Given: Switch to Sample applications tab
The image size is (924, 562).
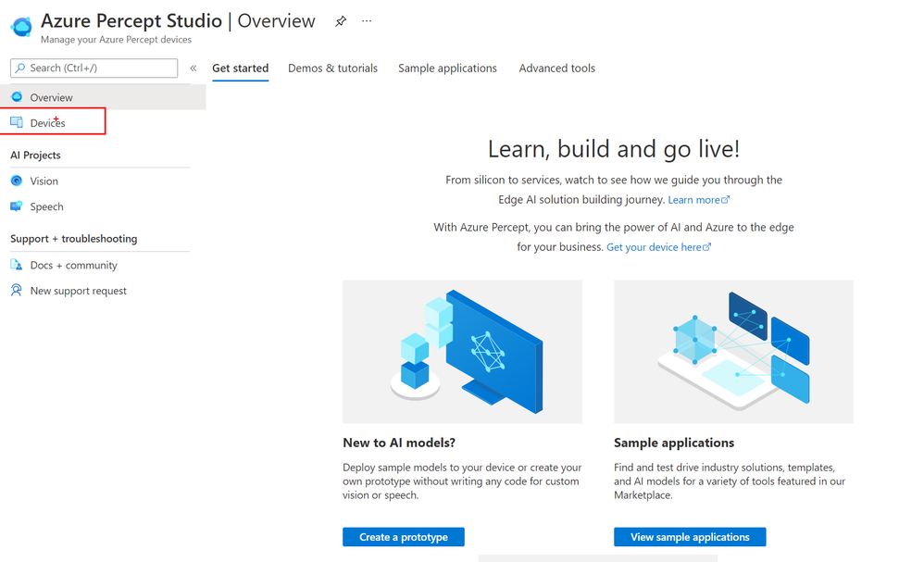Looking at the screenshot, I should tap(447, 69).
